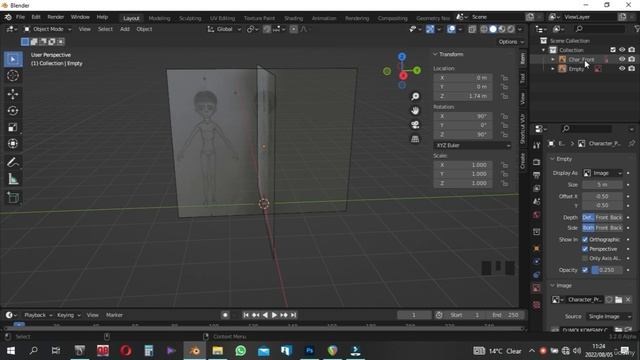Open the viewport Options dropdown
The width and height of the screenshot is (640, 360).
[x=511, y=42]
